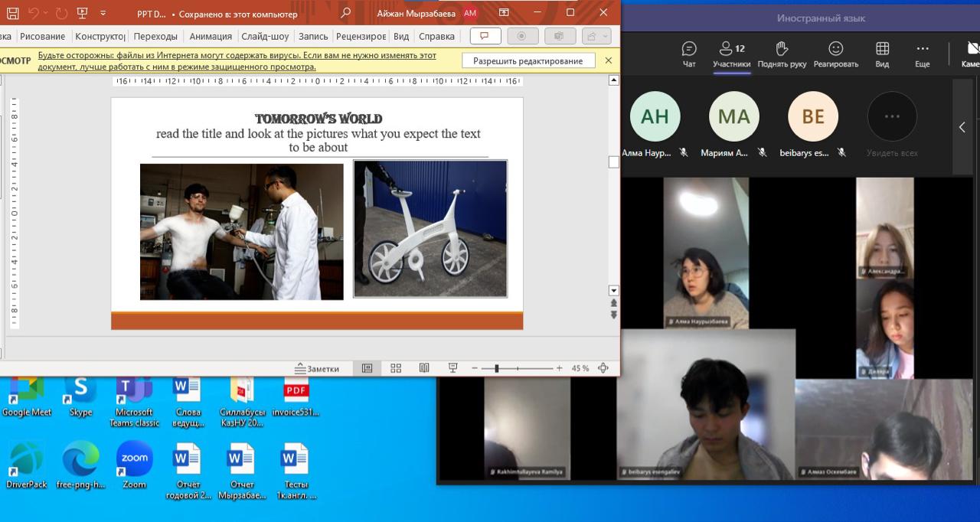This screenshot has height=522, width=980.
Task: Open the Teams chat panel (Чат)
Action: pos(689,55)
